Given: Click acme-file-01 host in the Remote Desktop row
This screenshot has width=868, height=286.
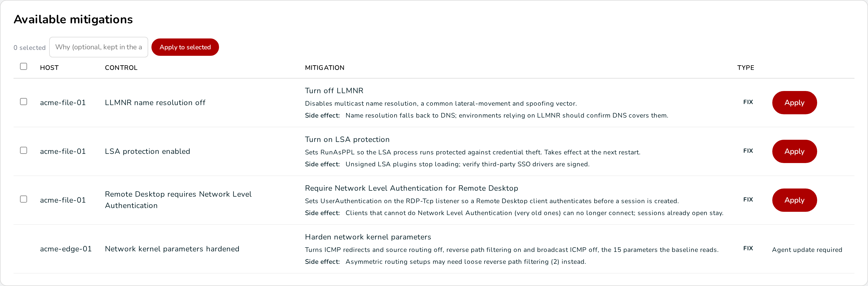Looking at the screenshot, I should point(63,200).
